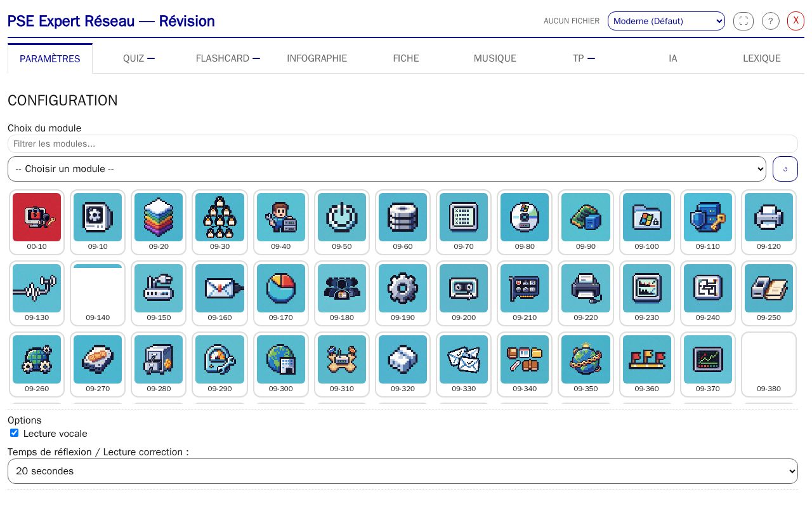
Task: Open the cassette tape module 09-200
Action: coord(464,293)
